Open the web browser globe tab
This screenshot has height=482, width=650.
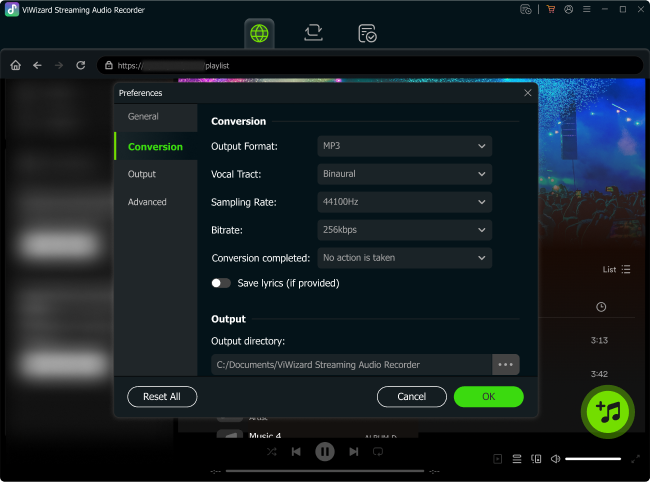coord(259,33)
